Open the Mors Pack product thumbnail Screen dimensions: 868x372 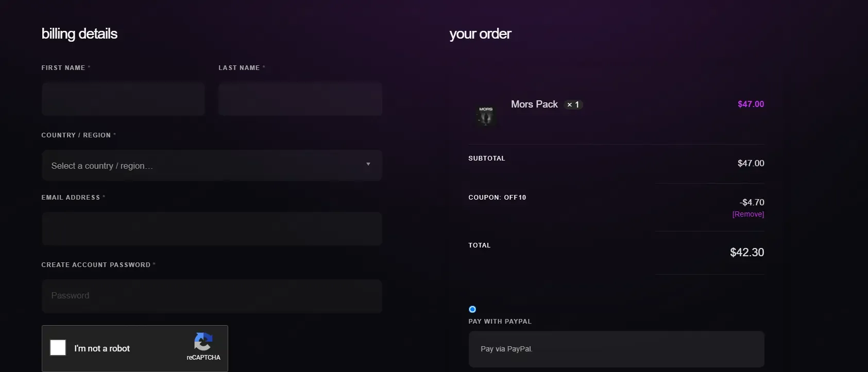(x=486, y=116)
